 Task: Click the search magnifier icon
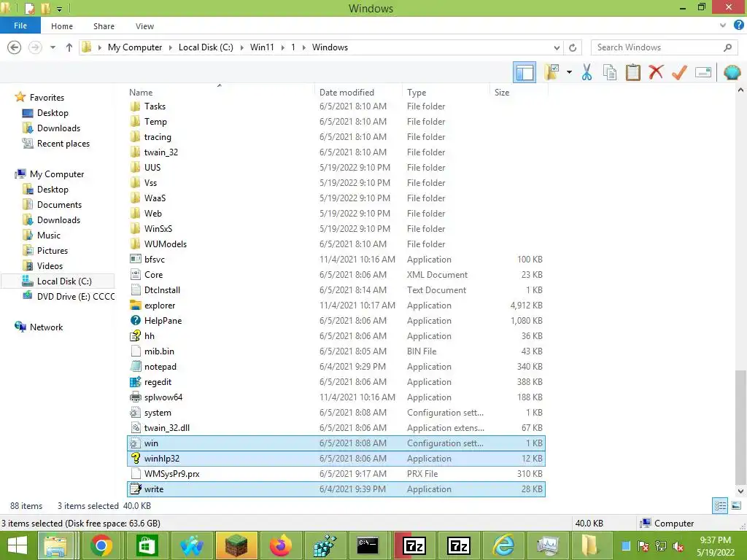(x=727, y=47)
